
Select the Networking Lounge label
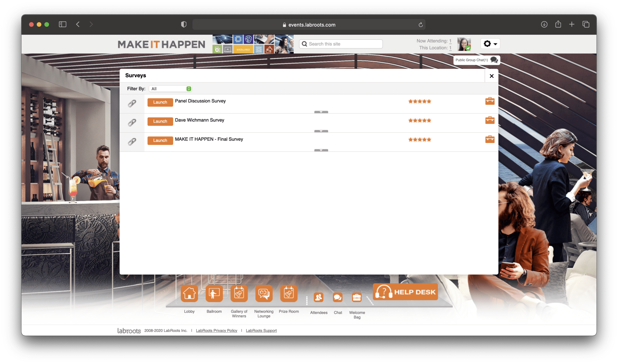[x=264, y=314]
